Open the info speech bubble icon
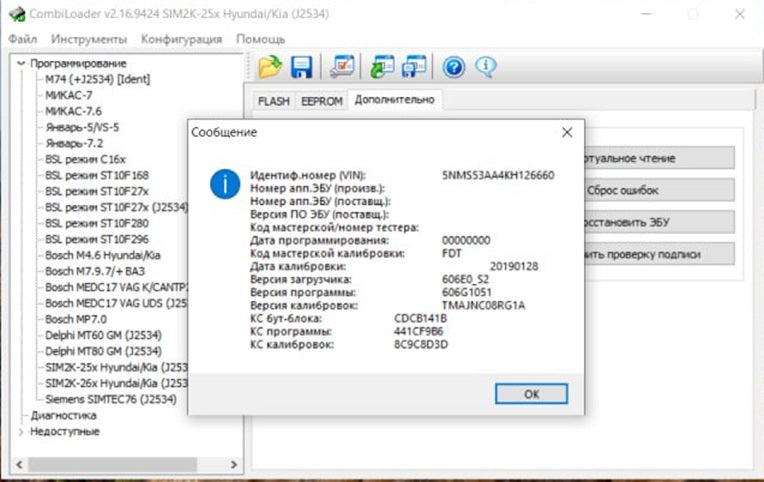The image size is (764, 482). (486, 67)
